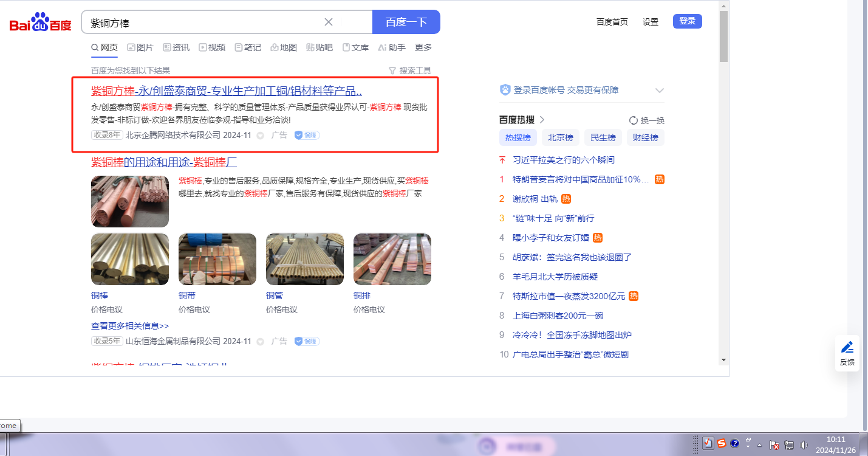The width and height of the screenshot is (868, 456).
Task: Click 查看更多相关信息>> link
Action: [130, 326]
